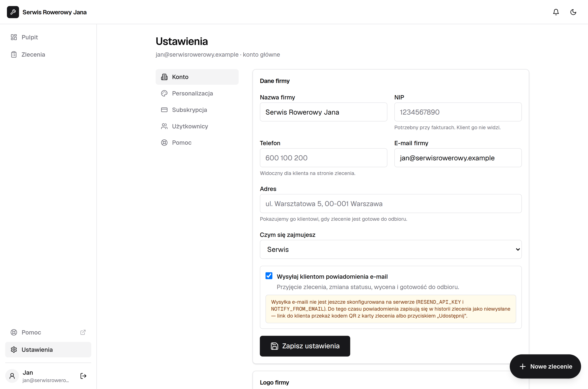Log out using the exit icon
Image resolution: width=588 pixels, height=389 pixels.
[83, 376]
